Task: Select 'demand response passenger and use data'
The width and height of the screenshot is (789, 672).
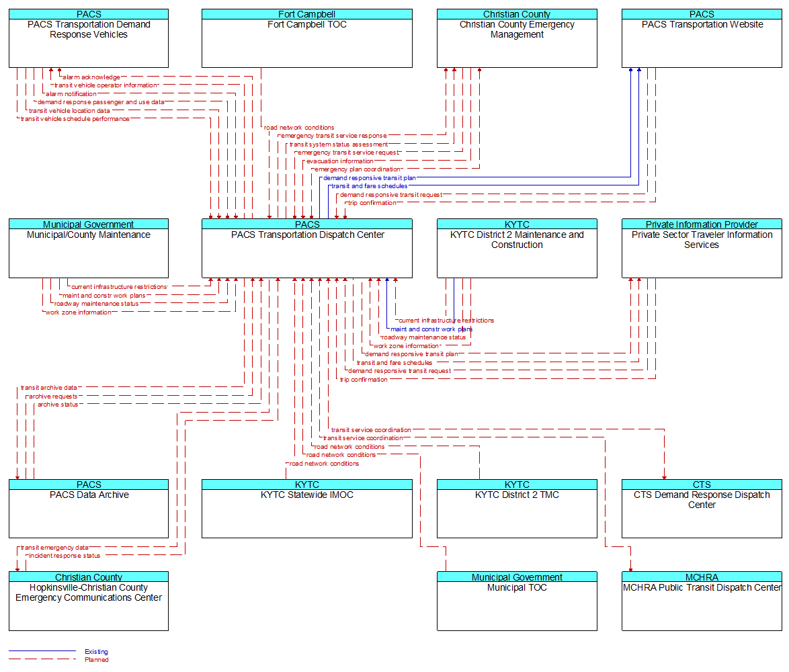Action: click(x=101, y=102)
